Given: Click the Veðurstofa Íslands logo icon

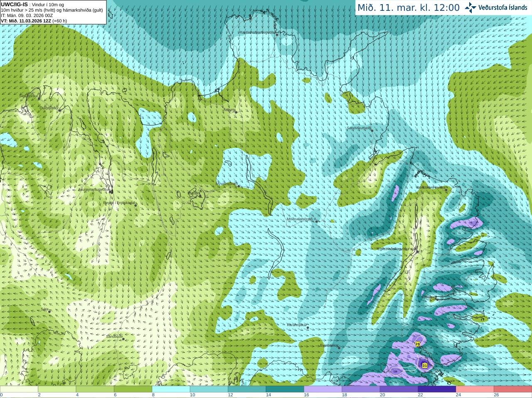Looking at the screenshot, I should (x=470, y=7).
